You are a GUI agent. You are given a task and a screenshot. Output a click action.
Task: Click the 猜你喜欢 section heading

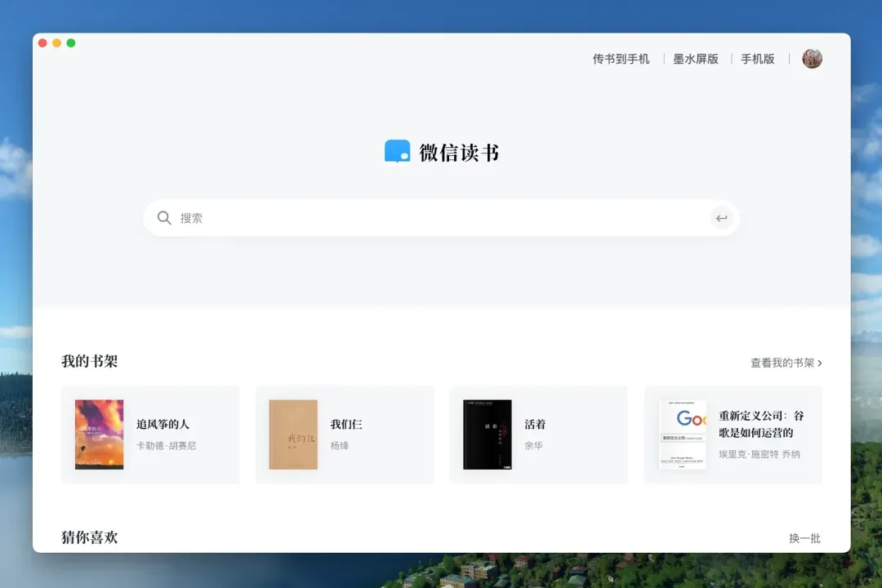90,537
